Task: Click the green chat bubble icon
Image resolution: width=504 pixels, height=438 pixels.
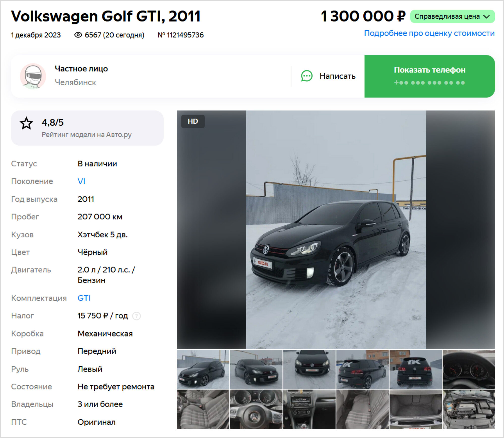Action: click(x=307, y=76)
